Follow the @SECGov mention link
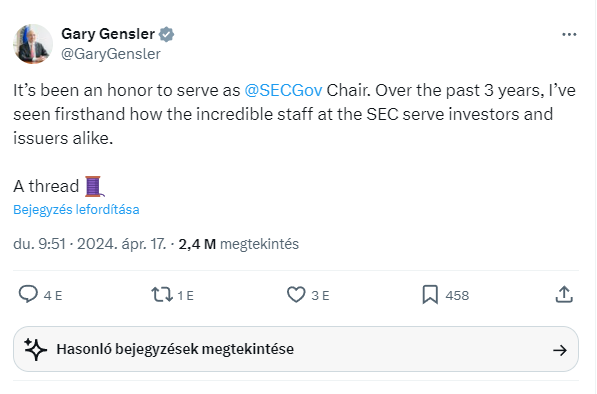The width and height of the screenshot is (597, 394). pyautogui.click(x=283, y=91)
